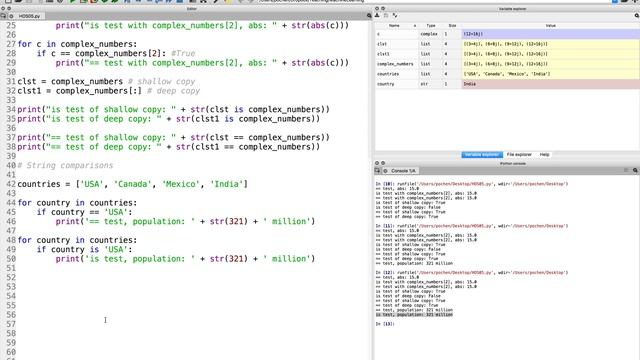The height and width of the screenshot is (360, 640).
Task: Sort variables by the Name column header
Action: point(394,26)
